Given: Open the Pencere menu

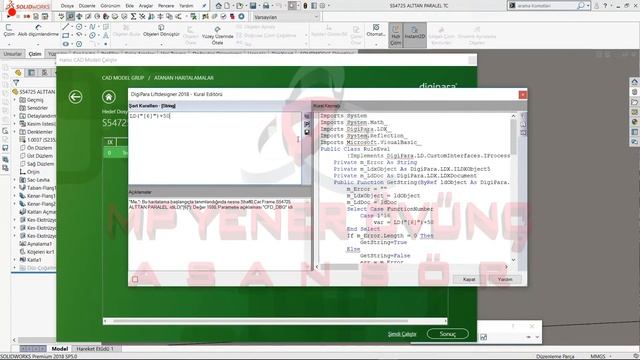Looking at the screenshot, I should coord(166,6).
